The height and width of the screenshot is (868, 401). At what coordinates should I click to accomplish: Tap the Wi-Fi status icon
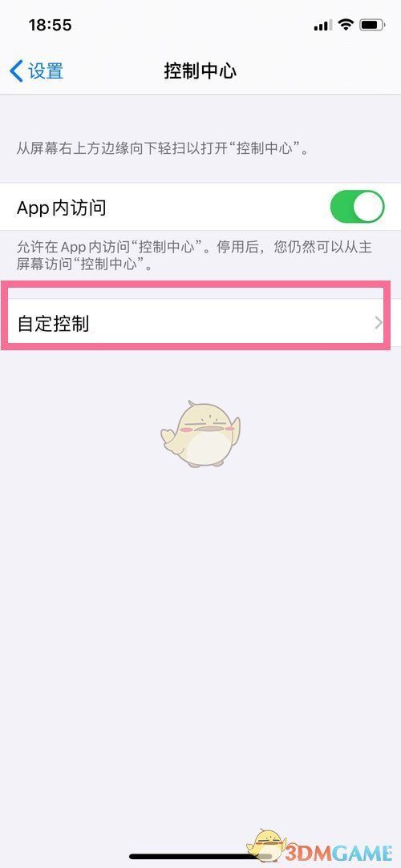pyautogui.click(x=346, y=25)
